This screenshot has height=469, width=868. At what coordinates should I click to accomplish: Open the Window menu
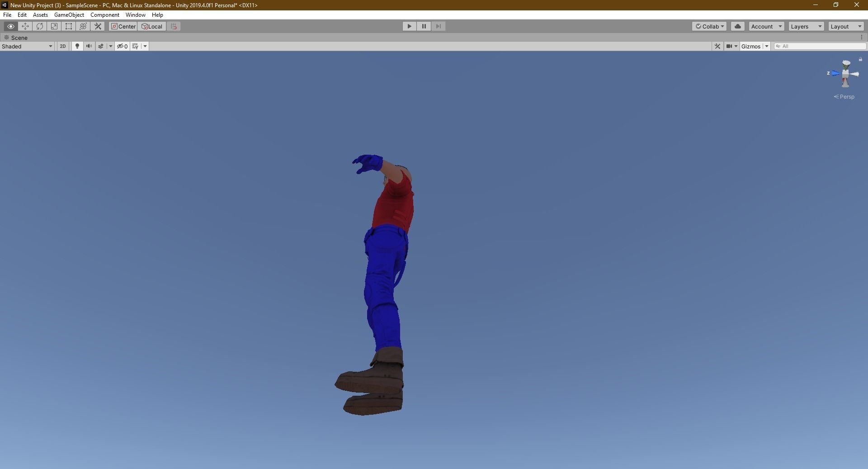136,15
